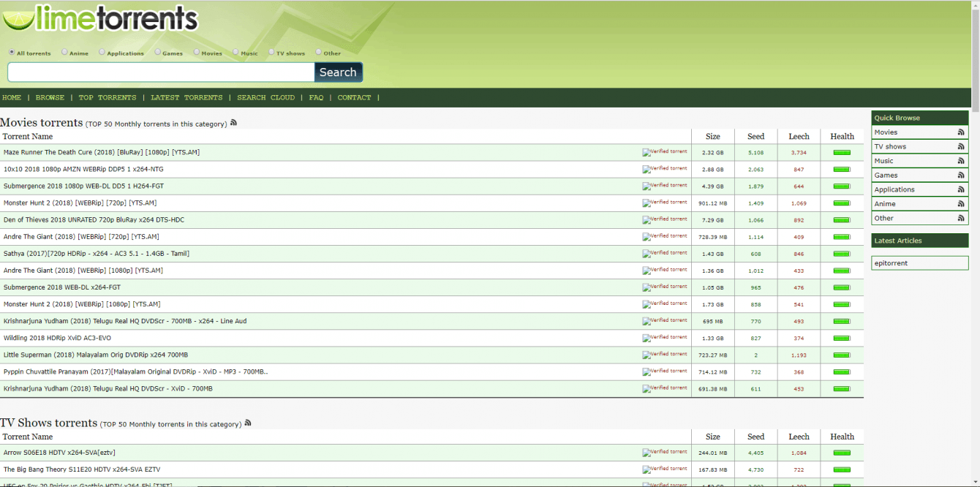
Task: Open RSS feed icon beside TV Shows torrents heading
Action: point(248,423)
